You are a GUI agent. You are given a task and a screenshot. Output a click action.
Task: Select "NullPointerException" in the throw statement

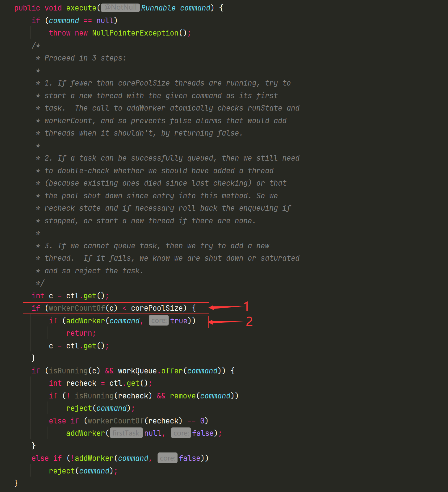135,33
